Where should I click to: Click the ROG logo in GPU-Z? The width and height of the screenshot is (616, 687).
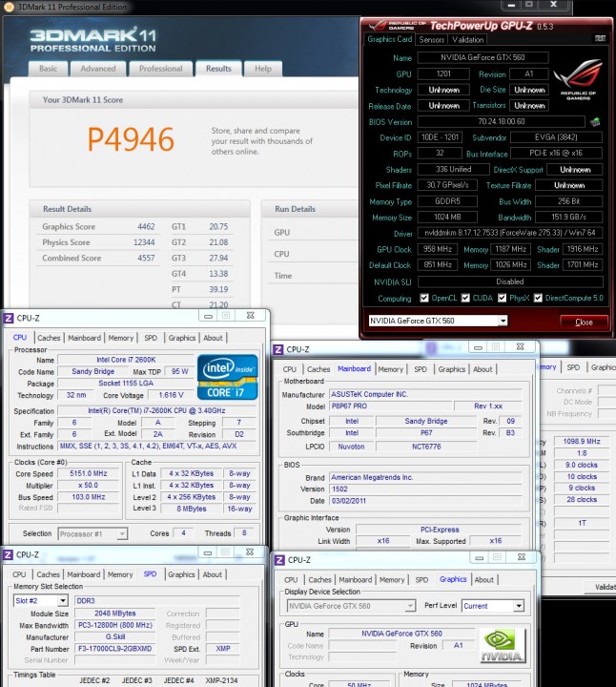[578, 79]
